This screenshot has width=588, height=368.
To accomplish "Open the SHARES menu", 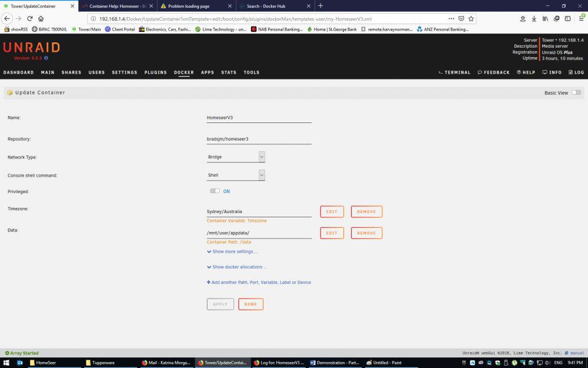I will coord(71,72).
